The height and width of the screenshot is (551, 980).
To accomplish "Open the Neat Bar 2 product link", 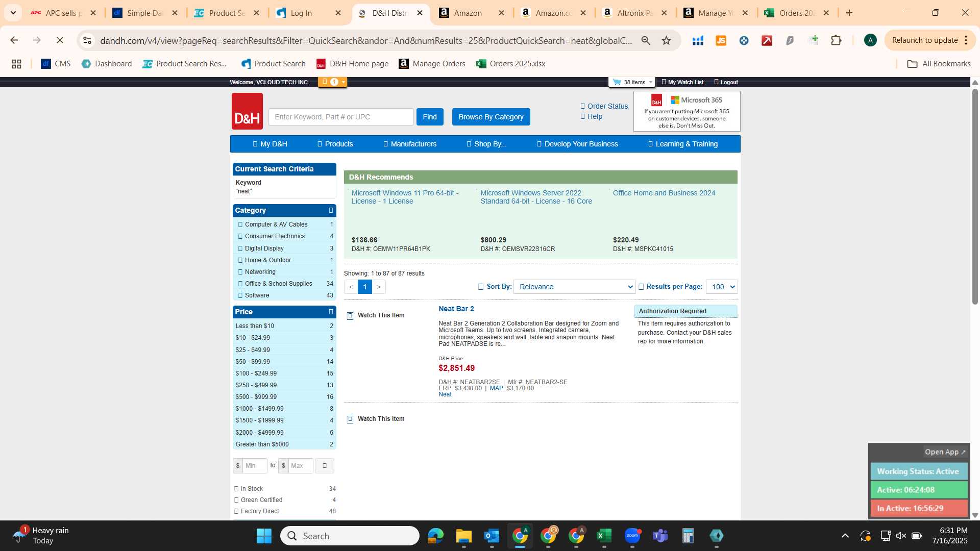I will point(456,309).
